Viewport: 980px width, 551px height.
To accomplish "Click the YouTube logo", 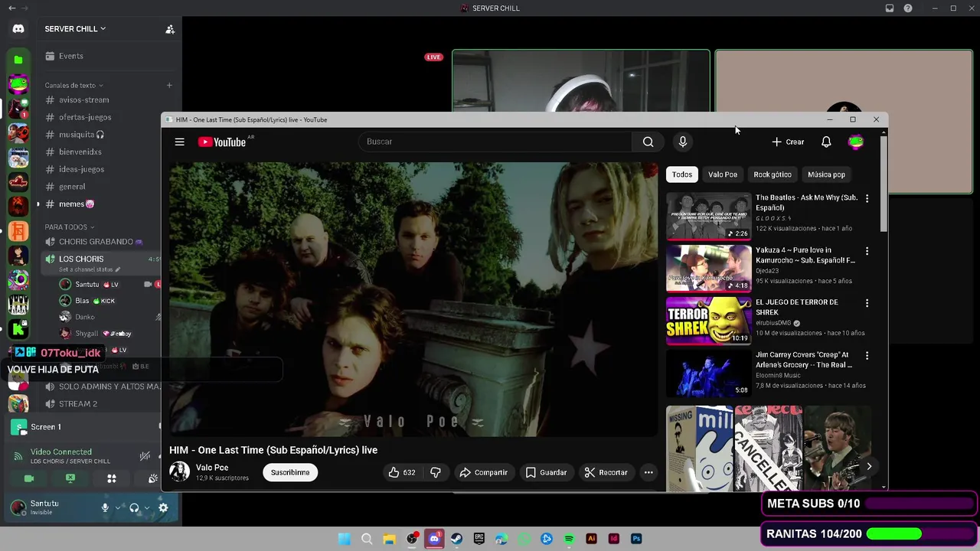I will pos(222,142).
